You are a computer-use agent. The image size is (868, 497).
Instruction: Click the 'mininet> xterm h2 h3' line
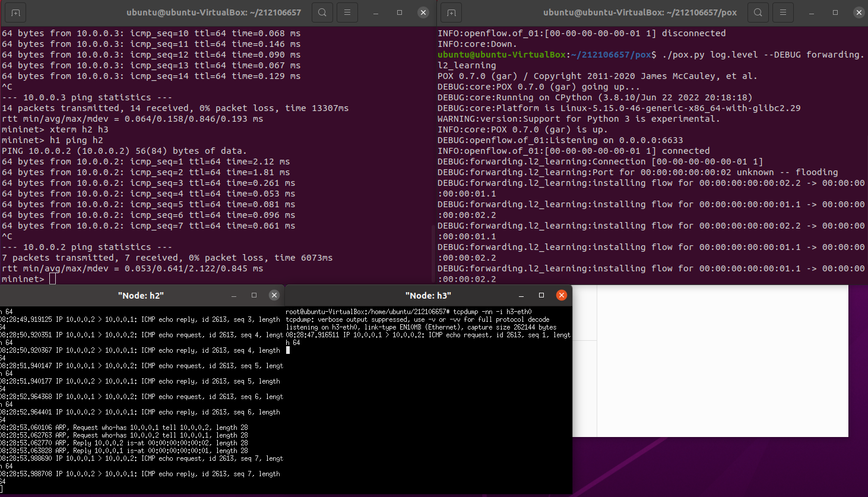coord(55,129)
